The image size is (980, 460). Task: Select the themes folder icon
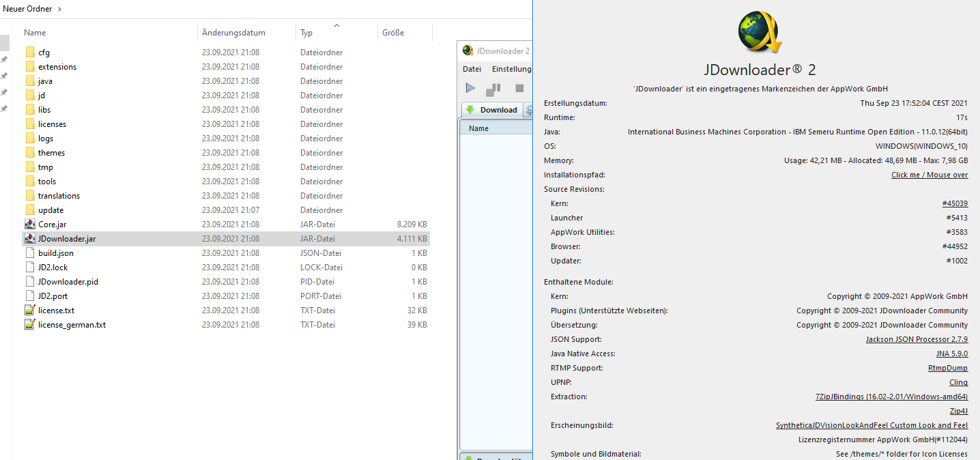tap(30, 153)
